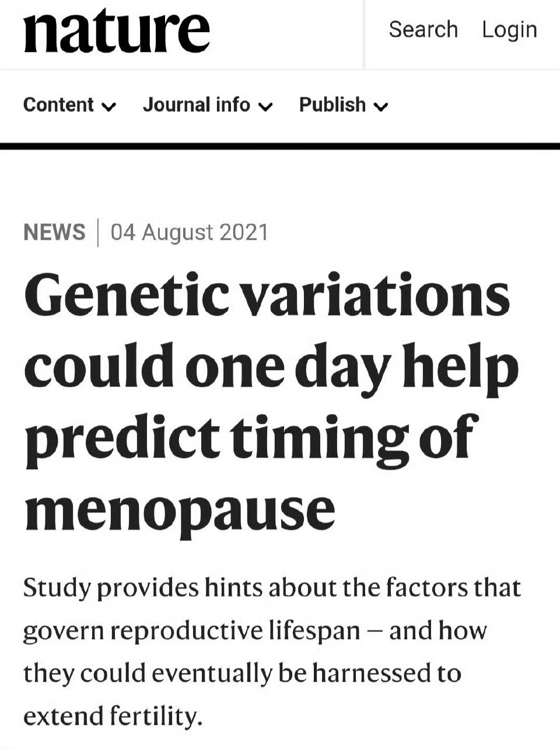Screen dimensions: 560x750
Task: Click the date 04 August 2021
Action: click(x=190, y=232)
